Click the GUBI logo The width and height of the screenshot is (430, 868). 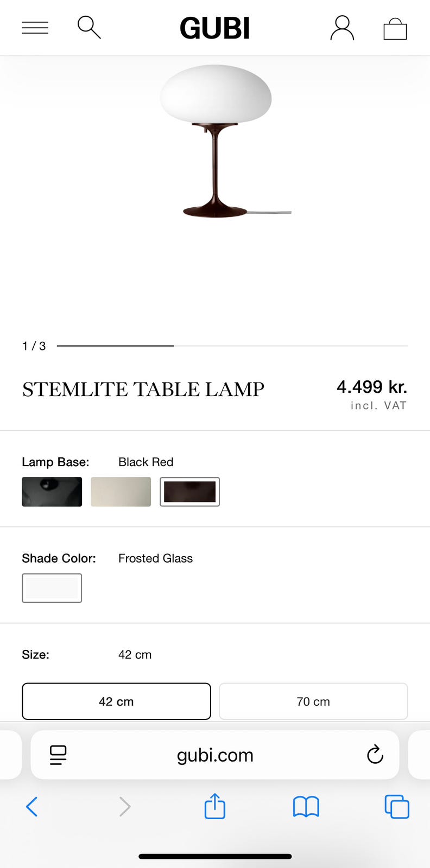[x=215, y=28]
